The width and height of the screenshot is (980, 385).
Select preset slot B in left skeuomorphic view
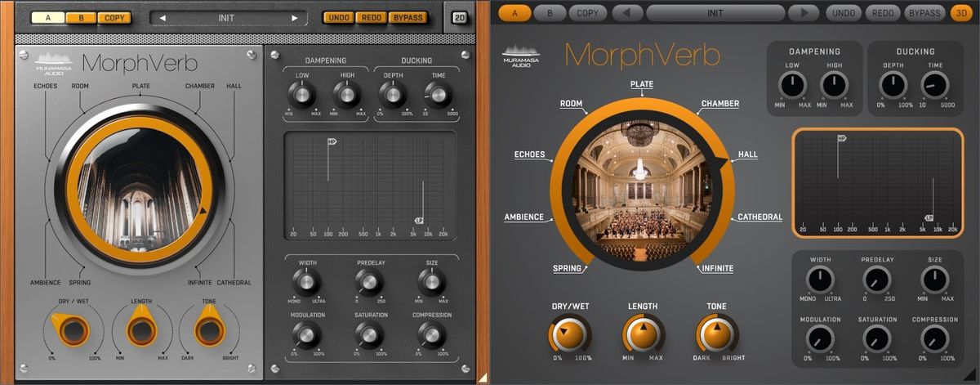[81, 17]
